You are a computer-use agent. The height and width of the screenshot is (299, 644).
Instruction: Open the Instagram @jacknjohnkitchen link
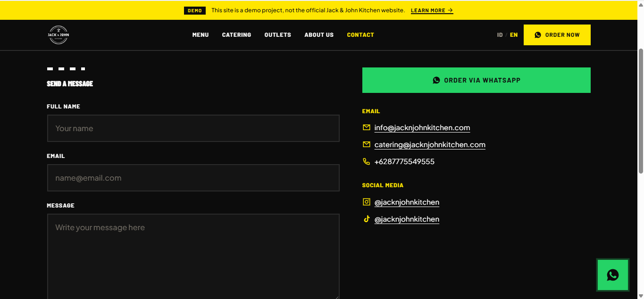pos(407,202)
